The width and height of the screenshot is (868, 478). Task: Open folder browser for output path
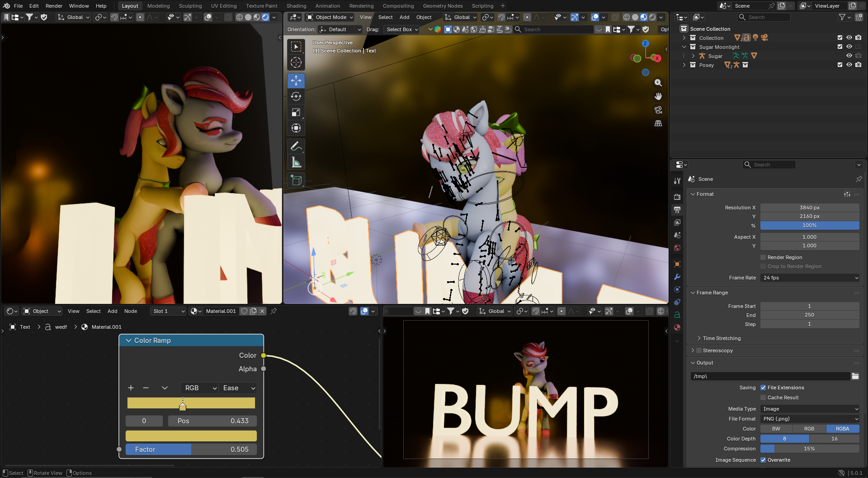pyautogui.click(x=855, y=376)
